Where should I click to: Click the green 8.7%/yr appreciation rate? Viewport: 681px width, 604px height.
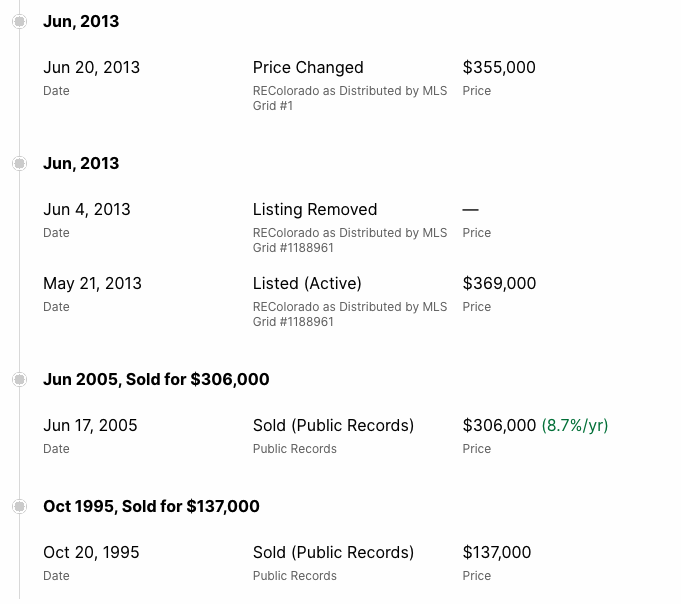[x=575, y=426]
